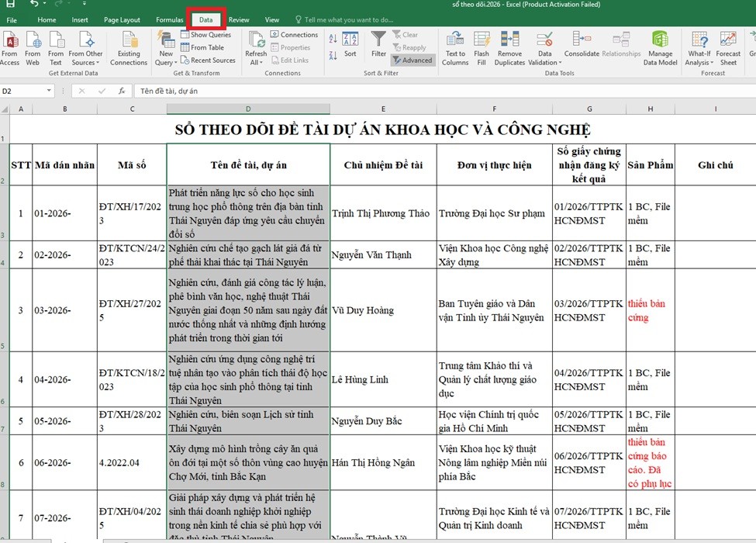
Task: Select Sort A to Z icon
Action: point(333,39)
